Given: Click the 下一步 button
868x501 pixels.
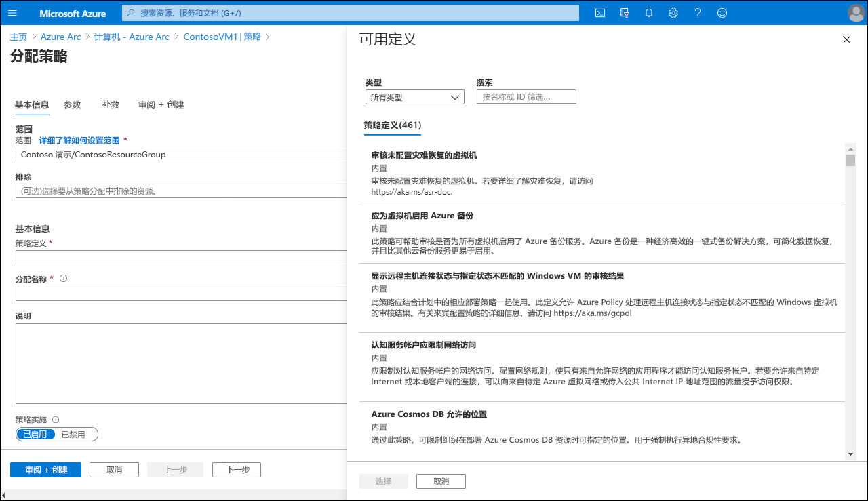Looking at the screenshot, I should (x=236, y=470).
